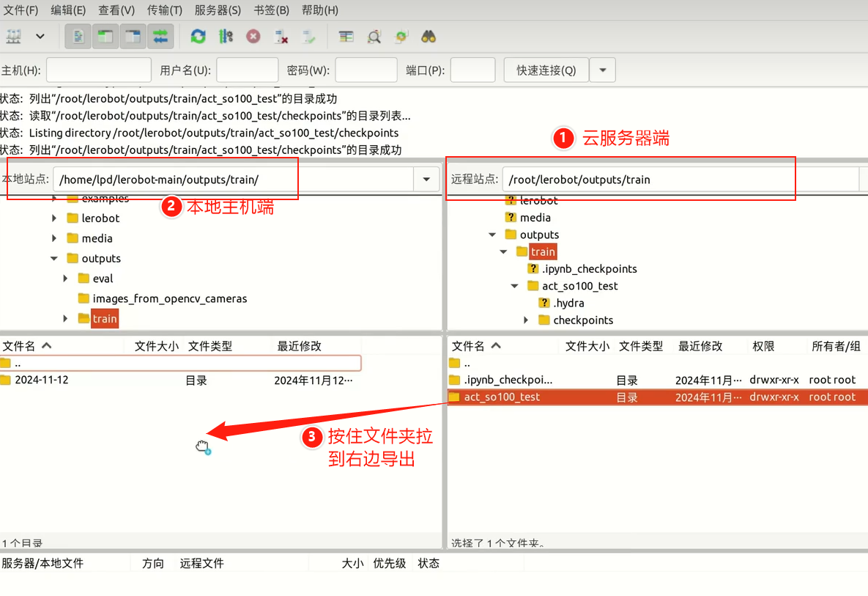Open the 服务器(S) menu
The height and width of the screenshot is (596, 868).
[x=218, y=10]
